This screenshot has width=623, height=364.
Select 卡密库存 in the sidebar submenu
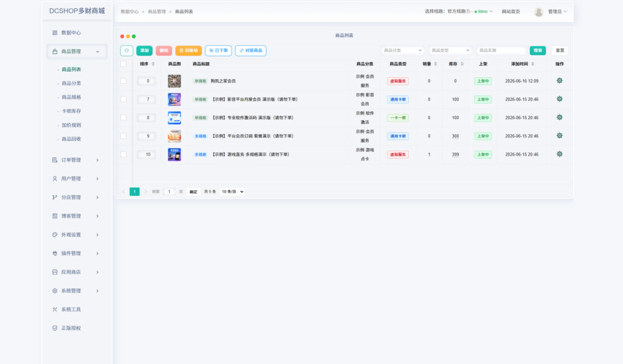[71, 111]
